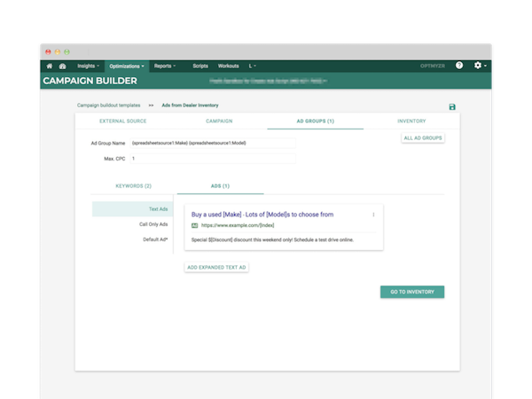
Task: Click the ad URL https://www.example.com/[index]
Action: click(x=238, y=225)
